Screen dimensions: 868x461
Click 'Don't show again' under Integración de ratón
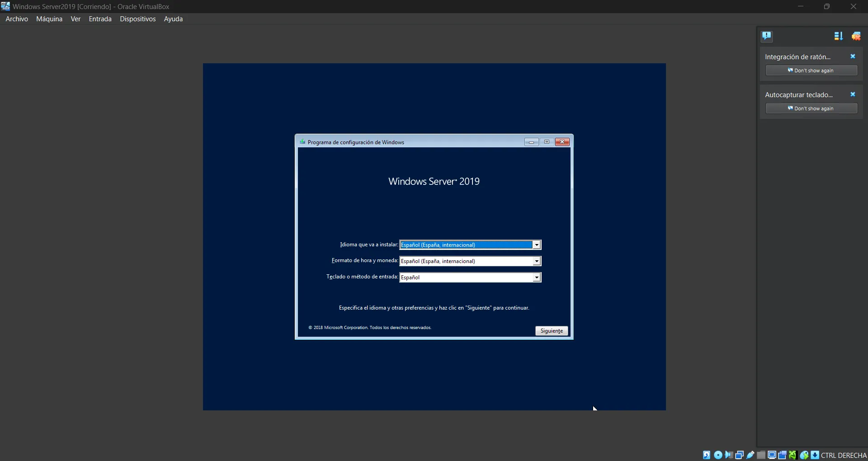[811, 71]
